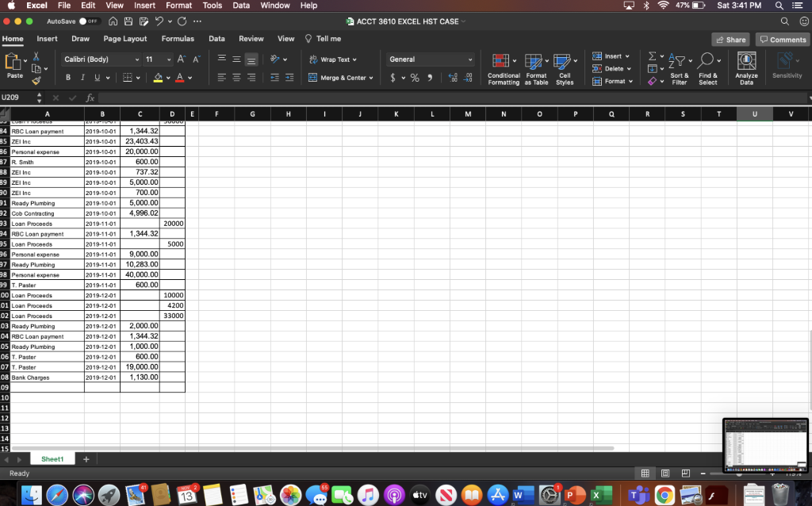Open the Format menu in the menu bar
Image resolution: width=812 pixels, height=506 pixels.
[x=178, y=6]
